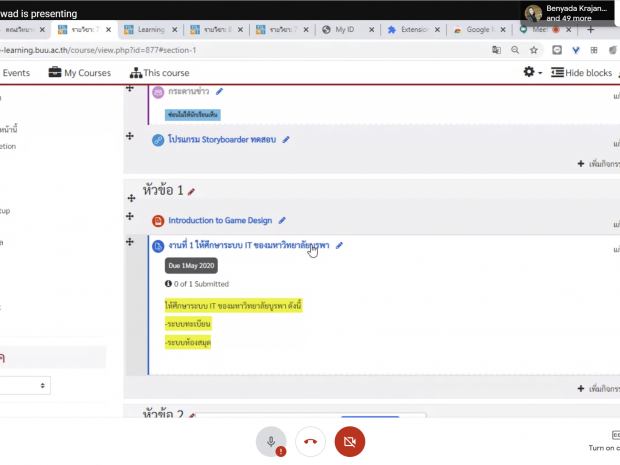The image size is (620, 465).
Task: Hang up with the red phone button
Action: point(310,441)
